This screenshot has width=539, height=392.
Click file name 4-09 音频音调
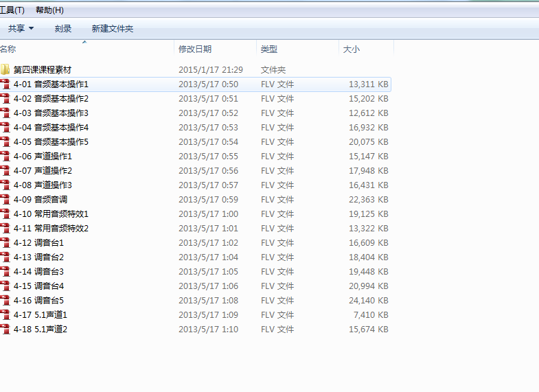coord(41,200)
